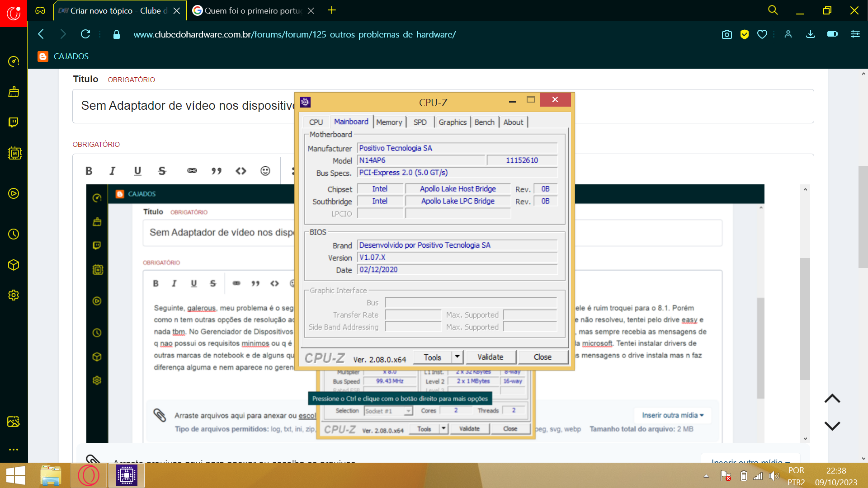This screenshot has width=868, height=488.
Task: Open the GX Control speedometer sidebar icon
Action: (x=14, y=61)
